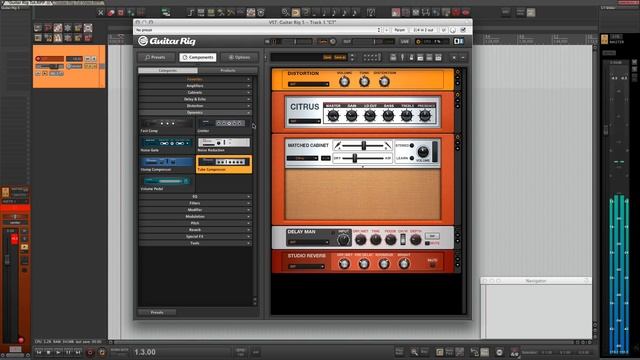Expand the Tools category

pos(195,243)
